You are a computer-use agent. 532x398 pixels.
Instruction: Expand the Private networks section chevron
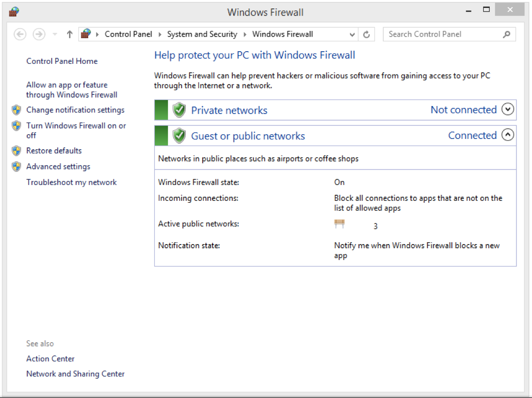click(508, 109)
